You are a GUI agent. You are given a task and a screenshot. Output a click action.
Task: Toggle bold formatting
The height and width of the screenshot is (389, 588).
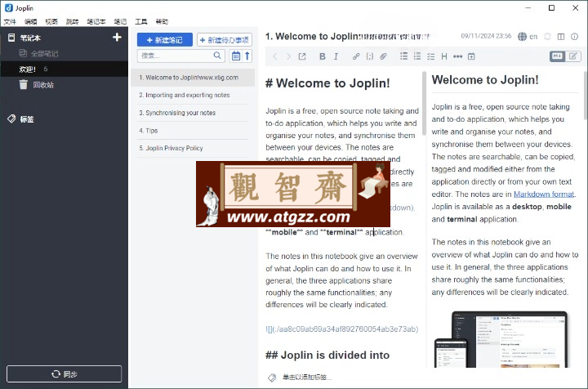(x=322, y=56)
